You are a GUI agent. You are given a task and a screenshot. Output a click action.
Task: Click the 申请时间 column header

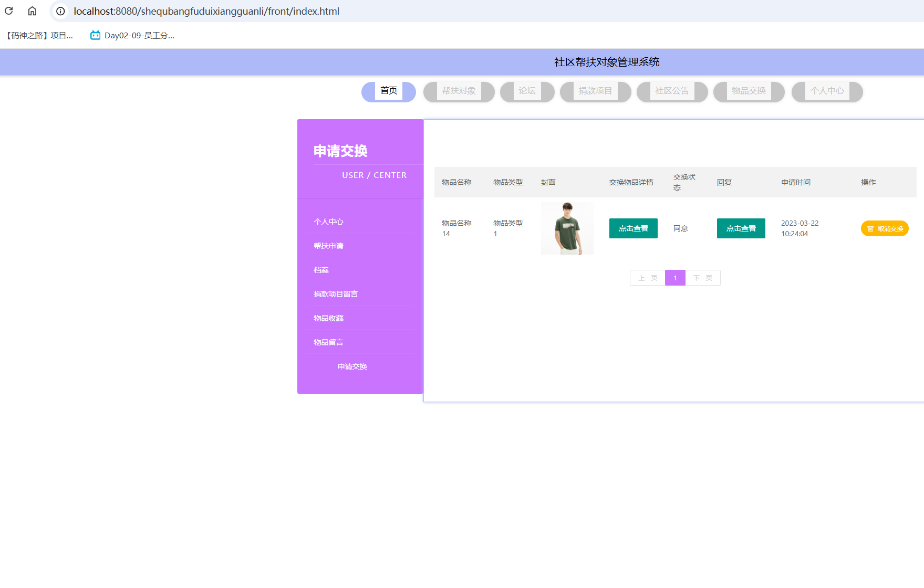coord(796,182)
